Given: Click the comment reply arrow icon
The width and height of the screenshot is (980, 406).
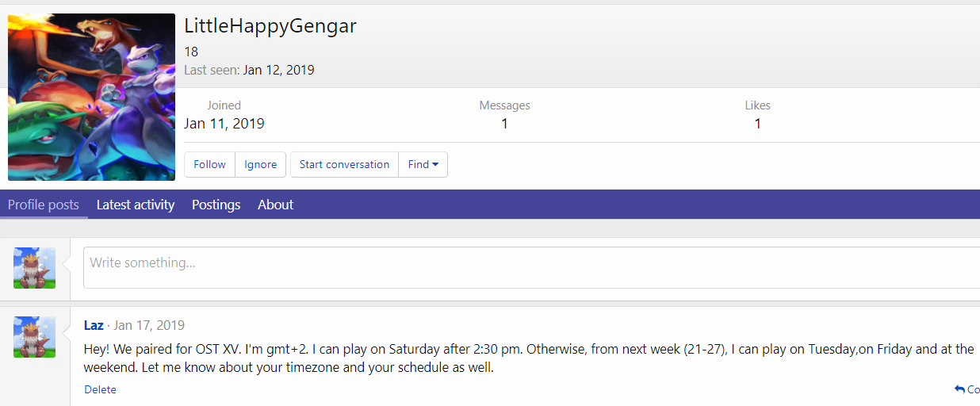Looking at the screenshot, I should (x=959, y=389).
